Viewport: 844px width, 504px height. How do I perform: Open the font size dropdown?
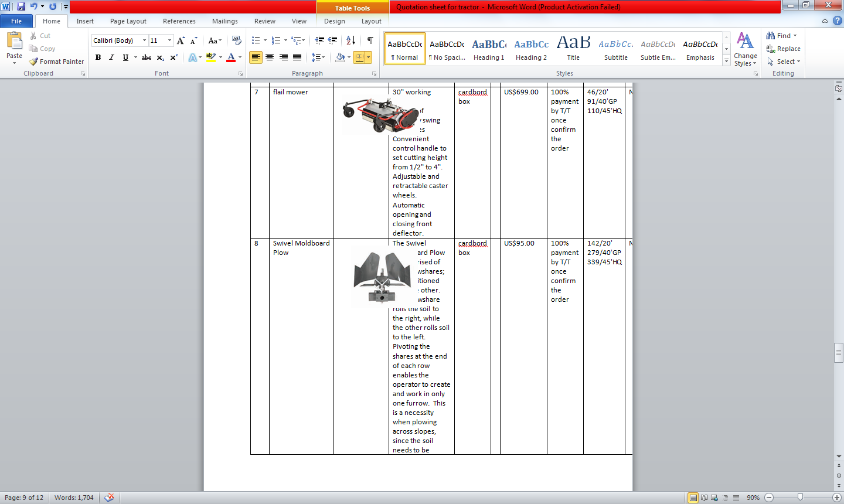click(169, 40)
